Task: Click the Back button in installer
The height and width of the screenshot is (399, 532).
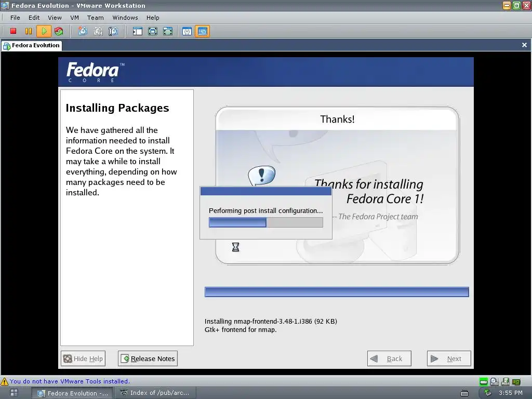Action: pos(389,358)
